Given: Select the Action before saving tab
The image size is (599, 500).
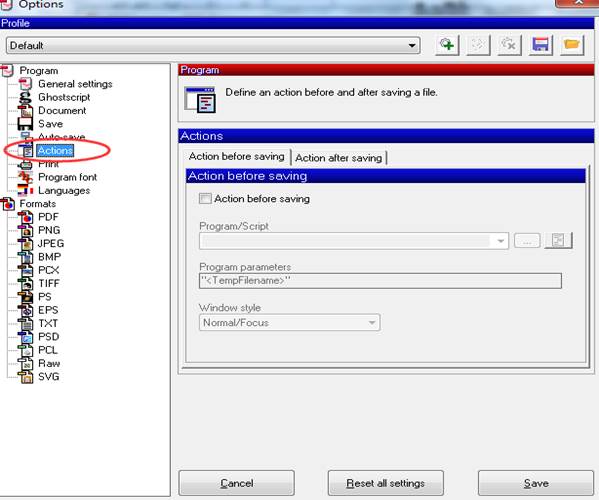Looking at the screenshot, I should click(237, 157).
